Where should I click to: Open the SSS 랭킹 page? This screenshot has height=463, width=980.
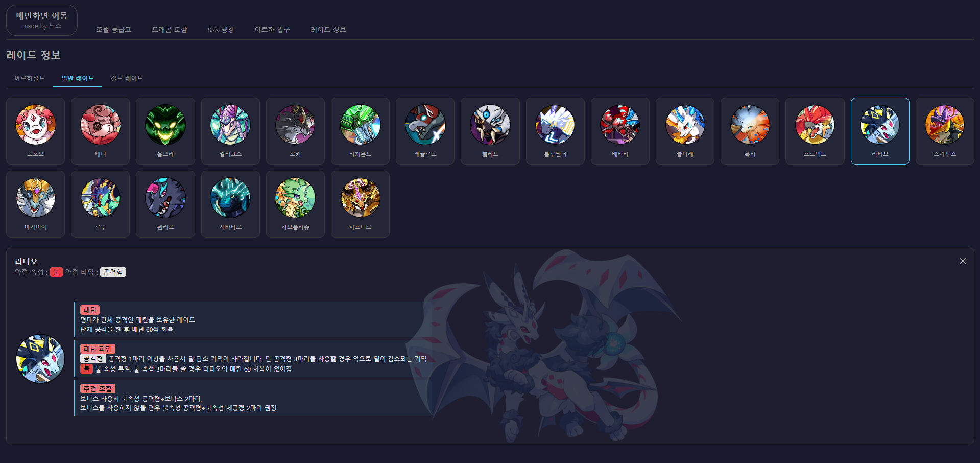point(221,30)
